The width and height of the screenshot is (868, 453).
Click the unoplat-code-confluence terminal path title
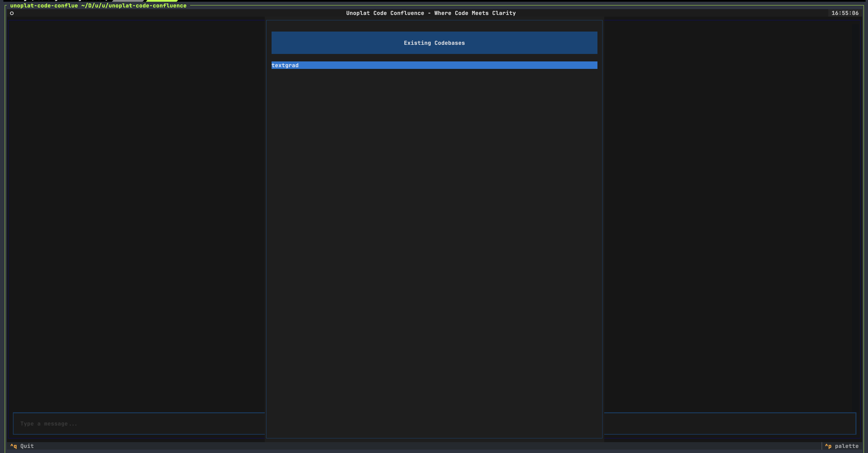point(98,6)
